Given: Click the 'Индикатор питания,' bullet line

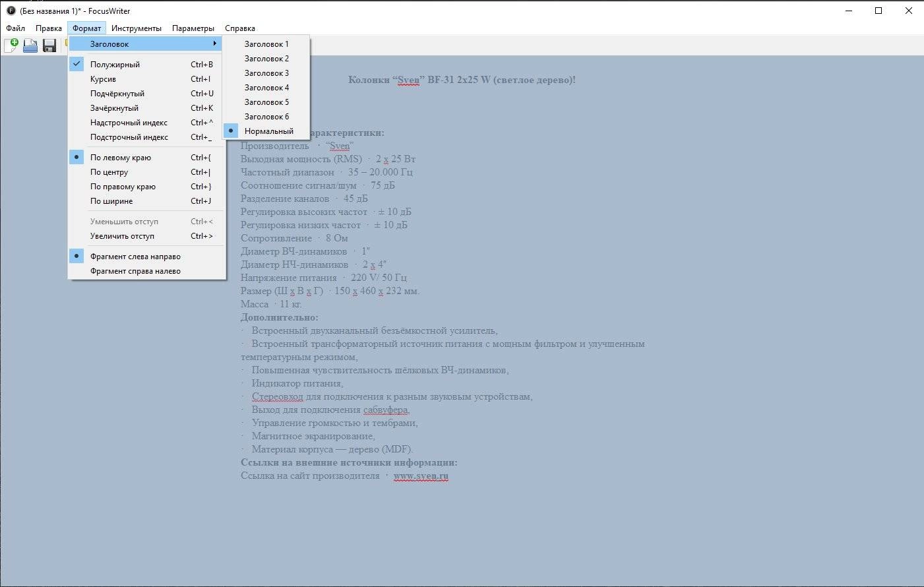Looking at the screenshot, I should tap(292, 383).
